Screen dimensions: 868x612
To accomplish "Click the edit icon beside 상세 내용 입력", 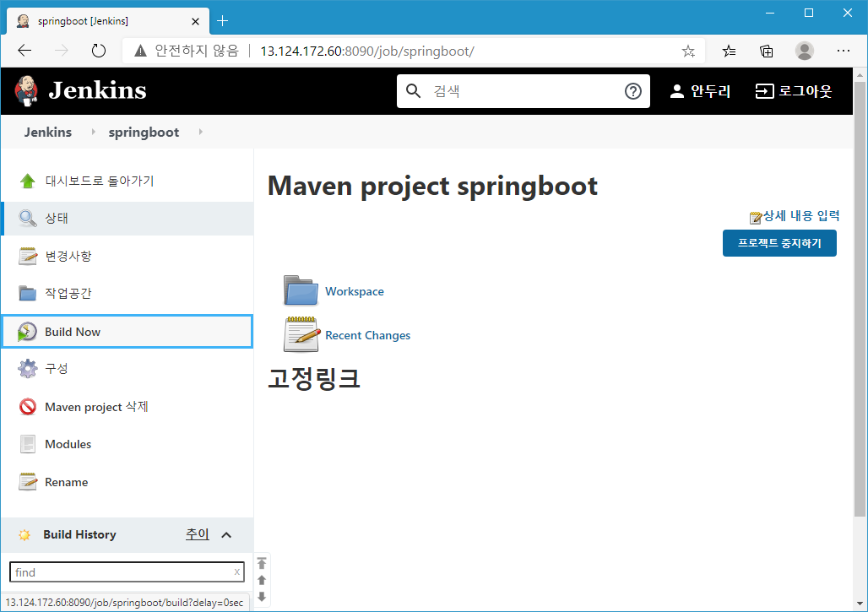I will (x=756, y=218).
